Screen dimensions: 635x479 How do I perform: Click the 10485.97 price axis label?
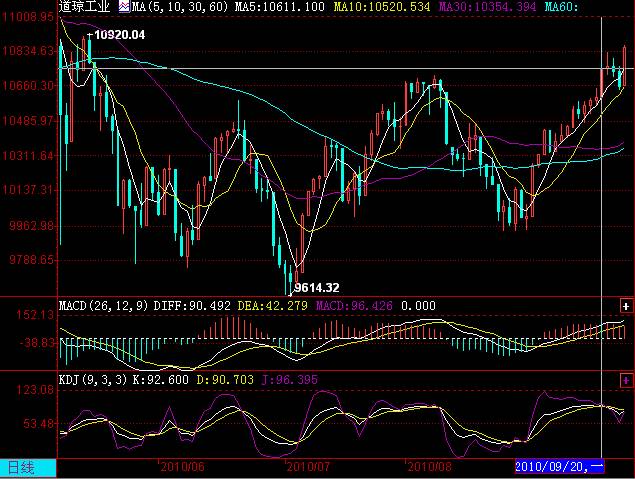click(28, 121)
